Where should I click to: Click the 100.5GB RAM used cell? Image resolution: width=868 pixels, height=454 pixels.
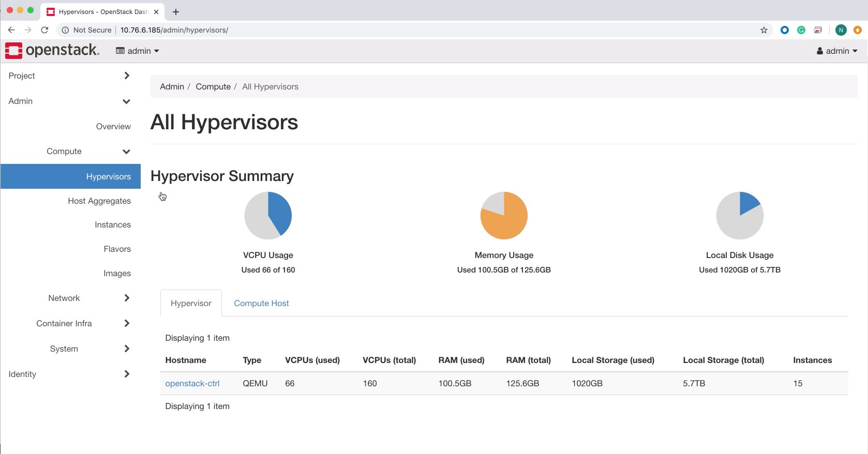pos(455,383)
